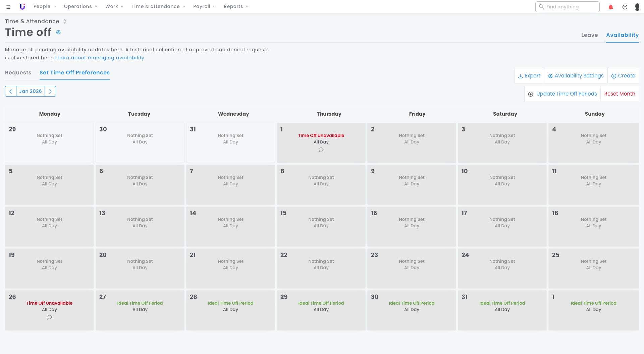Expand the People dropdown menu
644x354 pixels.
(45, 7)
